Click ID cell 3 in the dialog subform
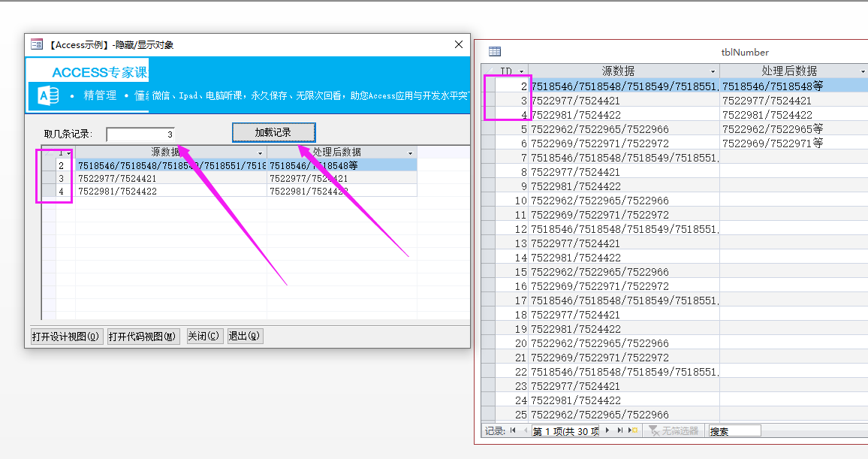This screenshot has height=459, width=868. pyautogui.click(x=65, y=178)
